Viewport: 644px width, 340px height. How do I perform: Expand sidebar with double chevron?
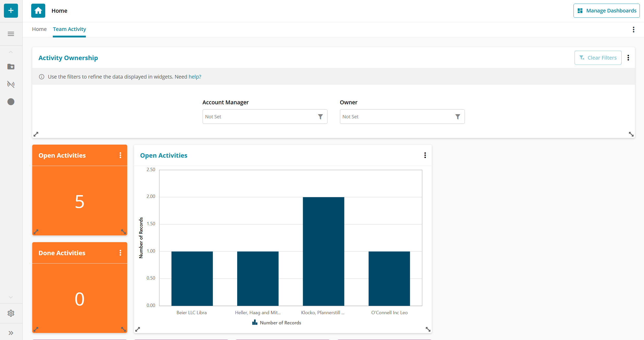(x=11, y=333)
